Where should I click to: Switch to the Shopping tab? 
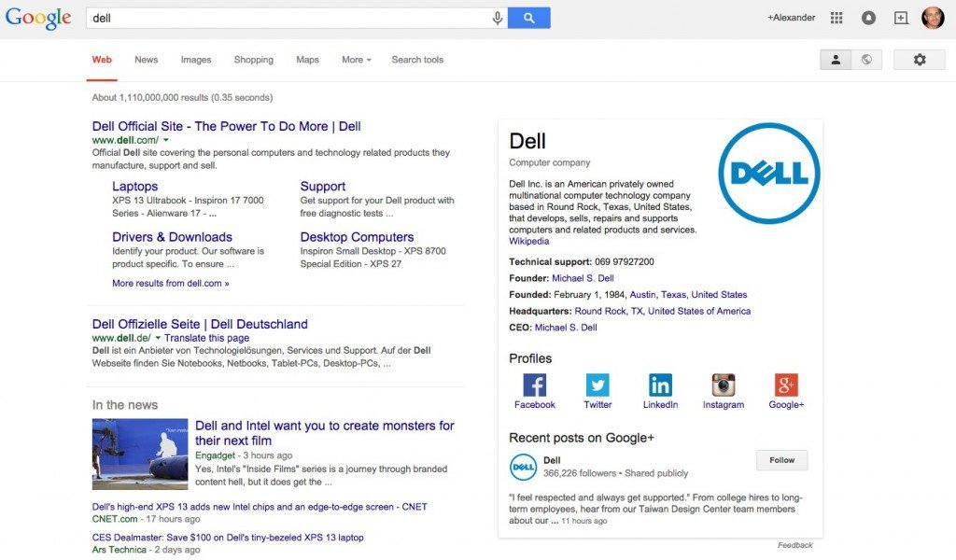coord(254,60)
